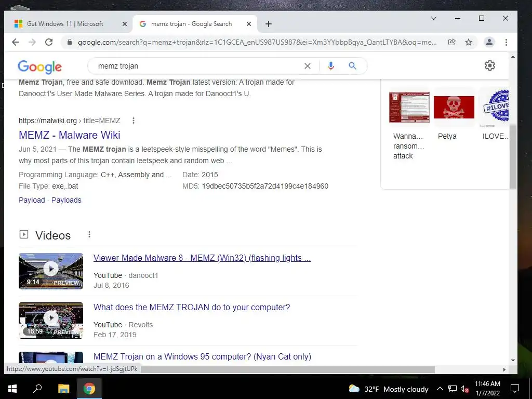The height and width of the screenshot is (399, 532).
Task: Follow the Payloads sitelink
Action: [x=66, y=200]
